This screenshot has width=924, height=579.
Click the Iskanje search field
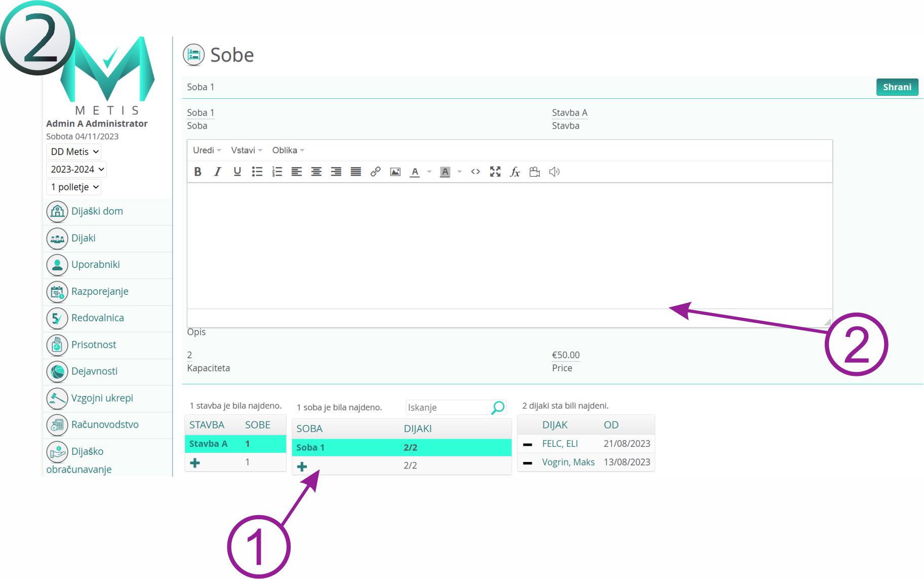click(x=448, y=407)
